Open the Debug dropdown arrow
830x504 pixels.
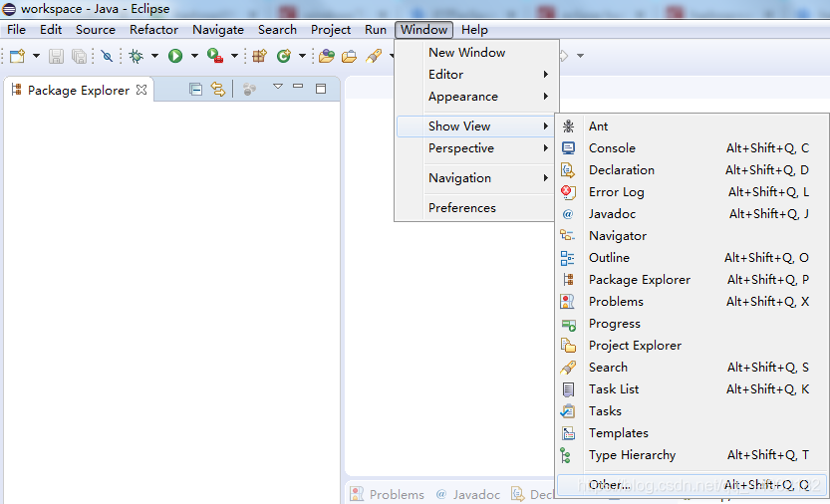pyautogui.click(x=154, y=56)
